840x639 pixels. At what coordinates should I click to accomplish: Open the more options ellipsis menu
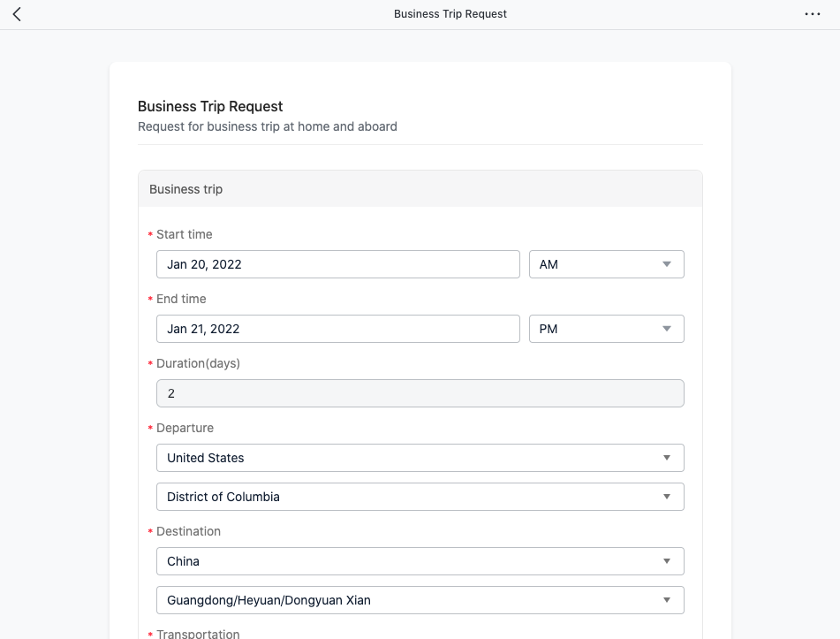[x=812, y=13]
